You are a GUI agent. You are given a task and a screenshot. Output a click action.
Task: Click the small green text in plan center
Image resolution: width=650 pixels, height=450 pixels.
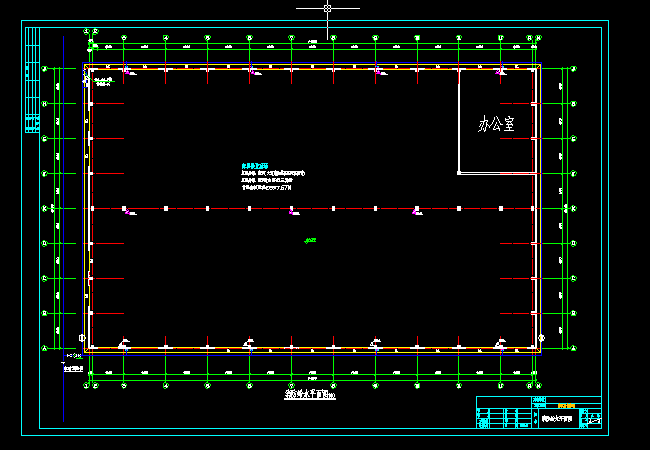click(310, 240)
